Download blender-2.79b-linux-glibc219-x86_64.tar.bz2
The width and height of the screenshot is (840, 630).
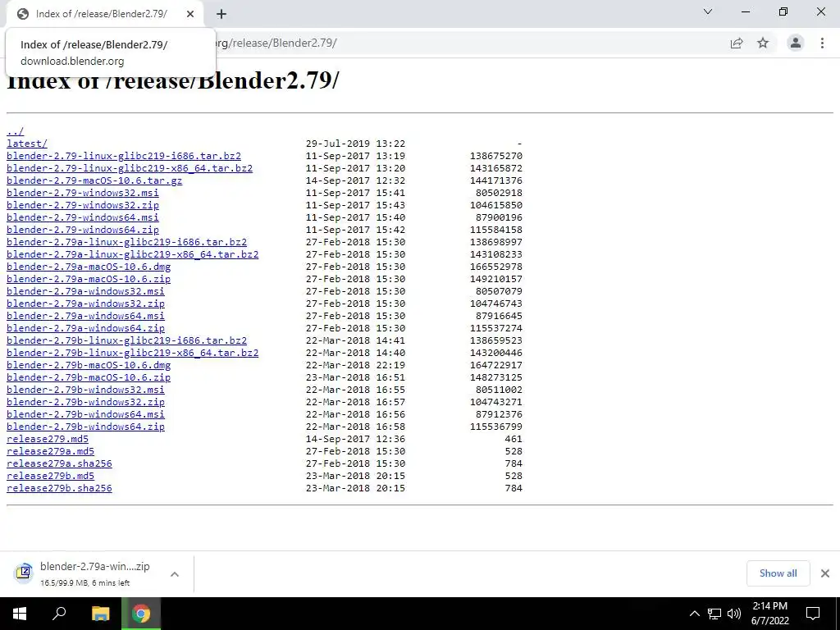pyautogui.click(x=133, y=353)
